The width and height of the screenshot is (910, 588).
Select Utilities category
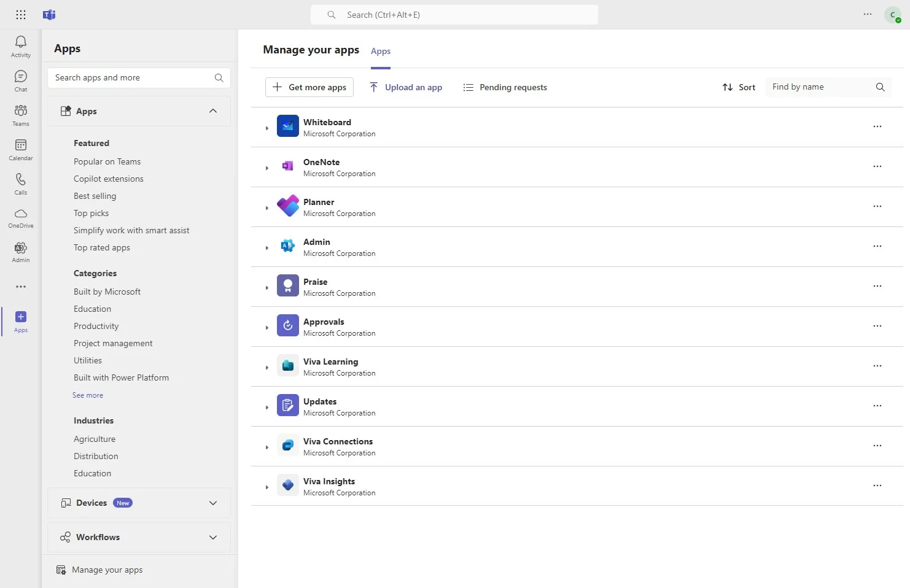(x=88, y=360)
